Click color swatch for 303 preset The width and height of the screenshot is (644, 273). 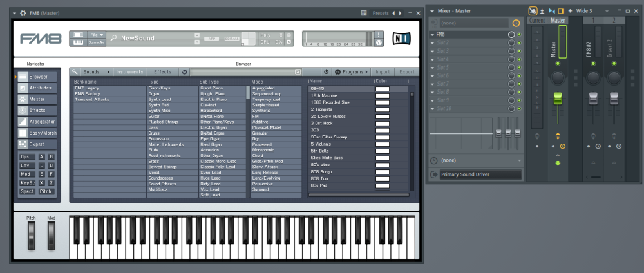[383, 130]
